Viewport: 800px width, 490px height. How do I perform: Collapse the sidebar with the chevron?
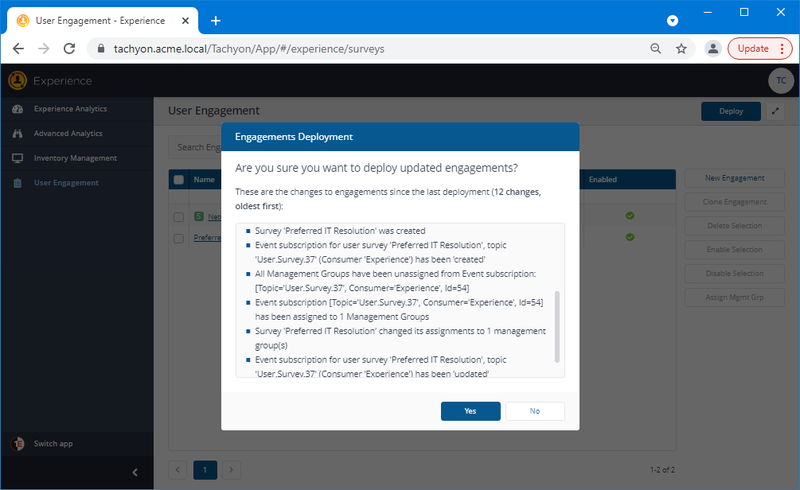(135, 472)
